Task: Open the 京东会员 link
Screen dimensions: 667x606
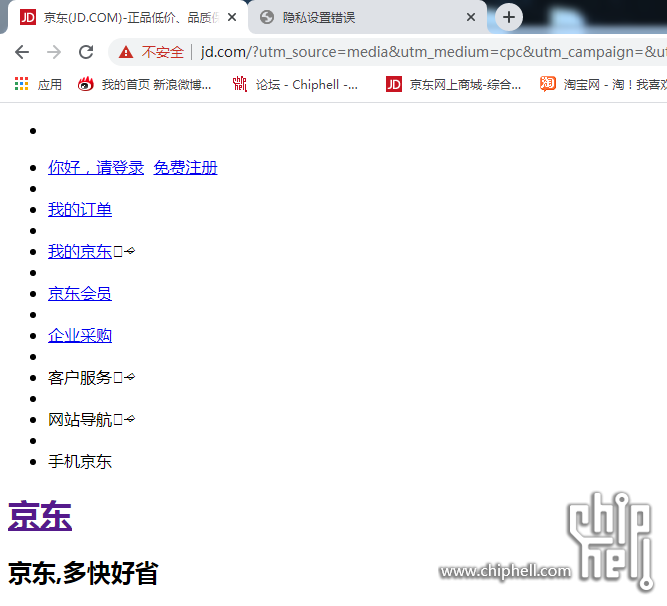Action: point(80,294)
